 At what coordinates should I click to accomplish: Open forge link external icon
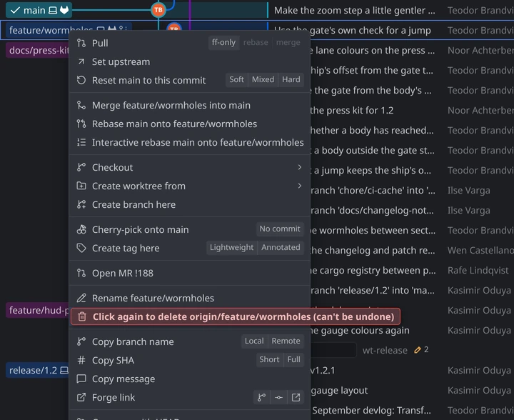click(x=296, y=398)
